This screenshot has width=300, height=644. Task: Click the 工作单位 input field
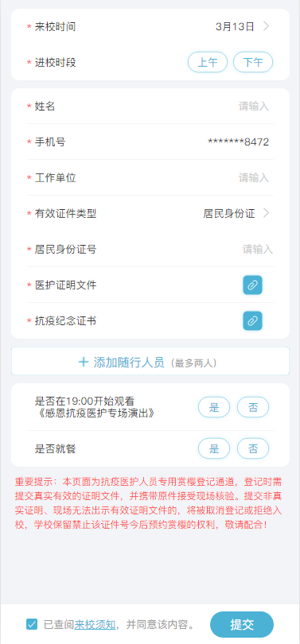tap(150, 178)
